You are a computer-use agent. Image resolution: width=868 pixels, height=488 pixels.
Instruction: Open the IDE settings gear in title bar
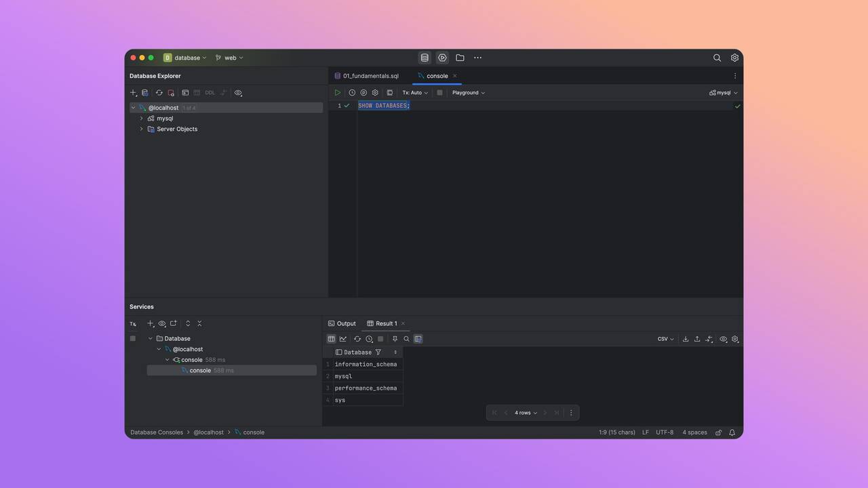[x=734, y=58]
